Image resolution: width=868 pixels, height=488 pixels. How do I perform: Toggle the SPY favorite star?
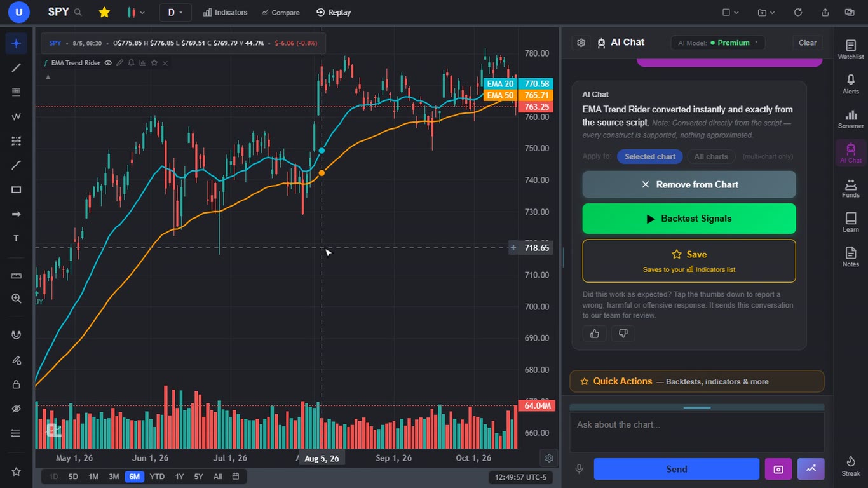[105, 12]
